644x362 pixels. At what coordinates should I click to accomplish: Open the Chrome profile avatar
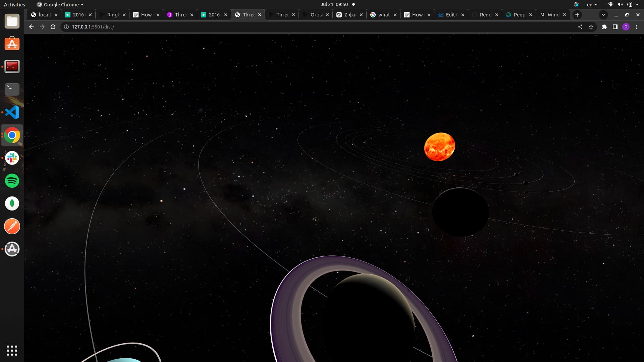[x=626, y=27]
